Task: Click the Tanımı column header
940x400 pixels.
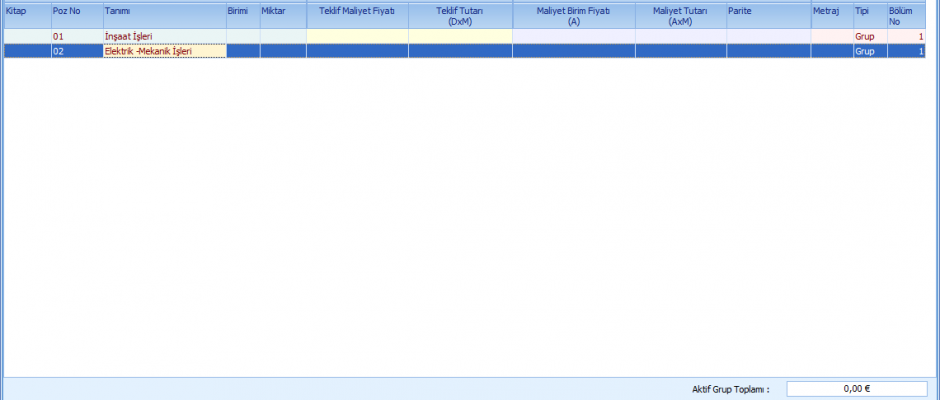Action: (x=164, y=15)
